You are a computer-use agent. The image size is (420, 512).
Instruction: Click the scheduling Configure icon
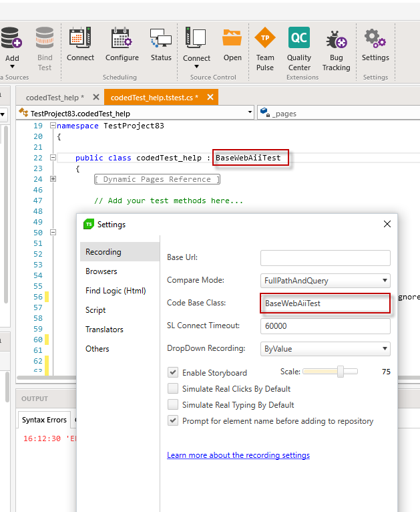[122, 38]
